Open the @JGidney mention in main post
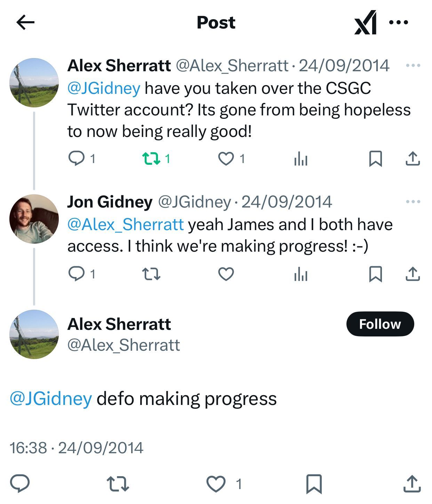This screenshot has width=432, height=504. (x=51, y=399)
